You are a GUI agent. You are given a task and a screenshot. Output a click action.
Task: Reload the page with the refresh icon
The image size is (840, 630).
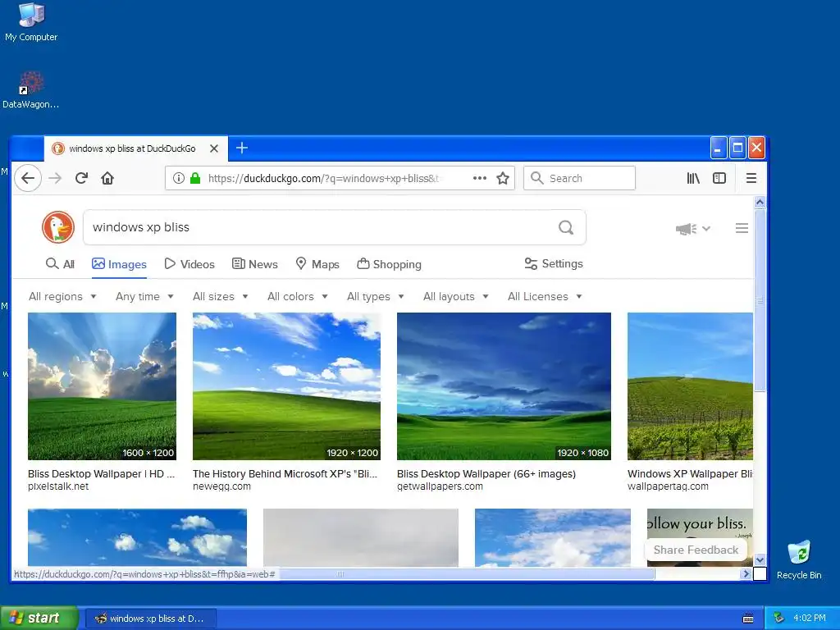81,178
